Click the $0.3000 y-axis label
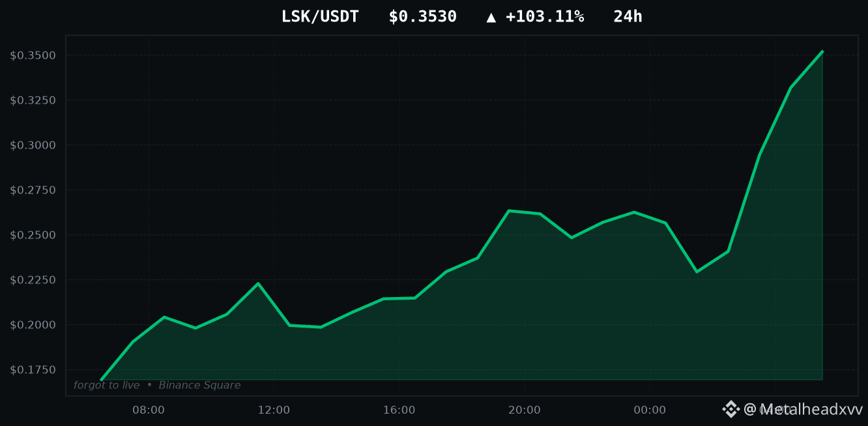The width and height of the screenshot is (868, 426). point(33,145)
